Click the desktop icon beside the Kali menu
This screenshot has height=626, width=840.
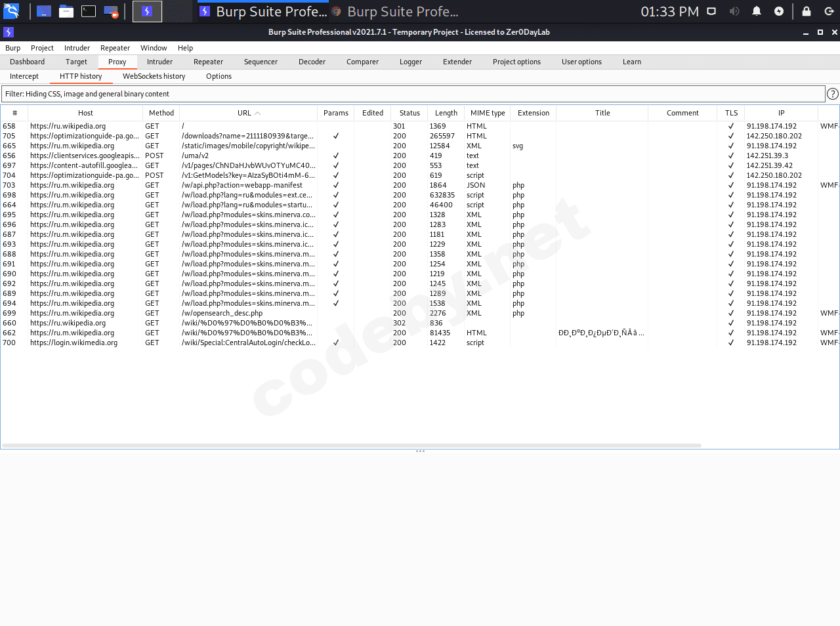pyautogui.click(x=44, y=11)
